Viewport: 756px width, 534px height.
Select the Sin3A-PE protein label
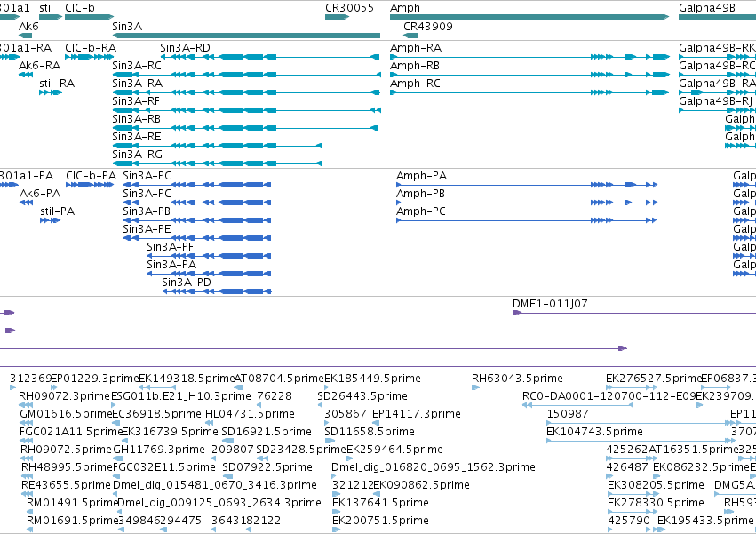tap(147, 229)
